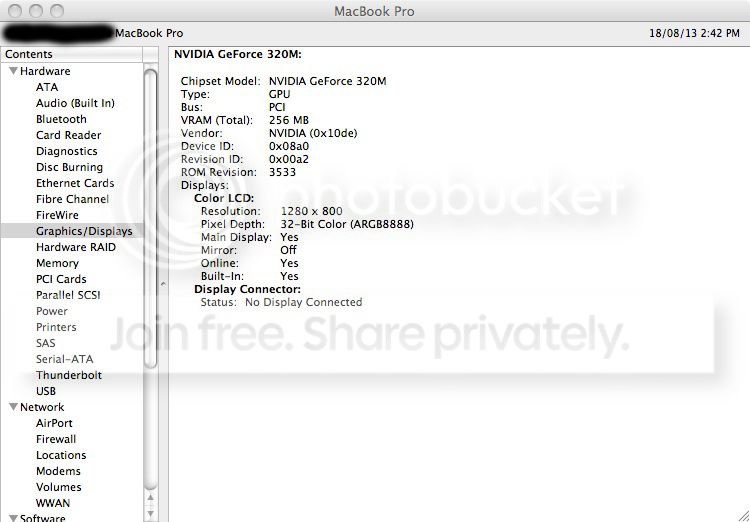
Task: Select Volumes under Network
Action: (x=58, y=487)
